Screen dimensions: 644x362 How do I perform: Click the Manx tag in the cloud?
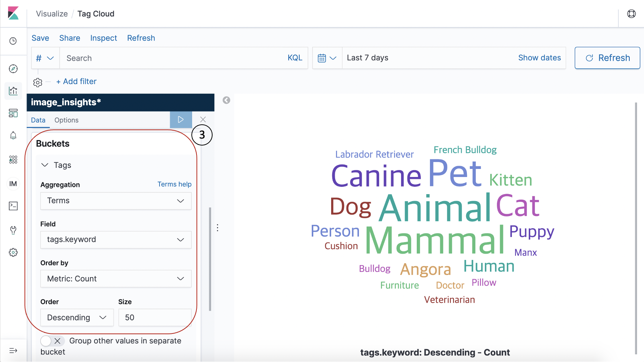(525, 253)
